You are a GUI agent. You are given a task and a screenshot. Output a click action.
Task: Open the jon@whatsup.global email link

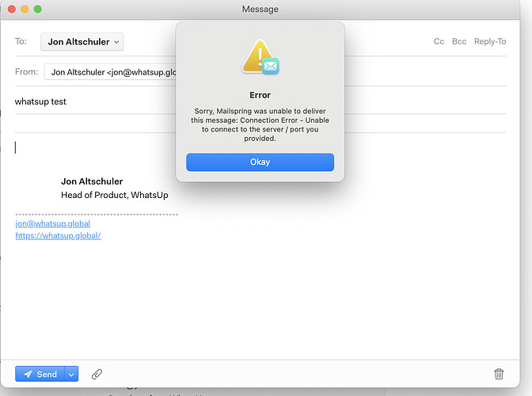[x=52, y=223]
